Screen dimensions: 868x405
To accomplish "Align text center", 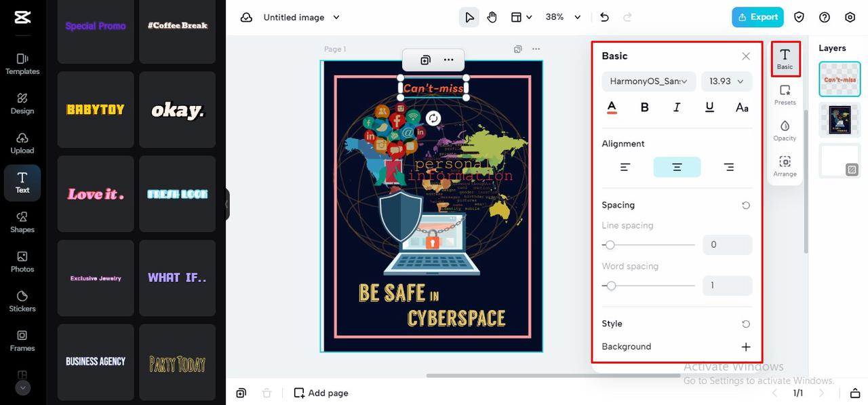I will [x=677, y=167].
